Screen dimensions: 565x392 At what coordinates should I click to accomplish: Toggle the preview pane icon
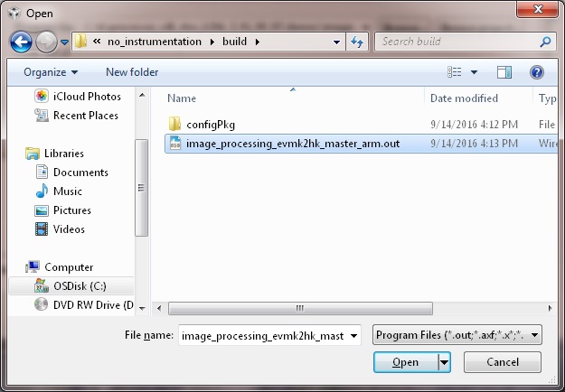(504, 72)
